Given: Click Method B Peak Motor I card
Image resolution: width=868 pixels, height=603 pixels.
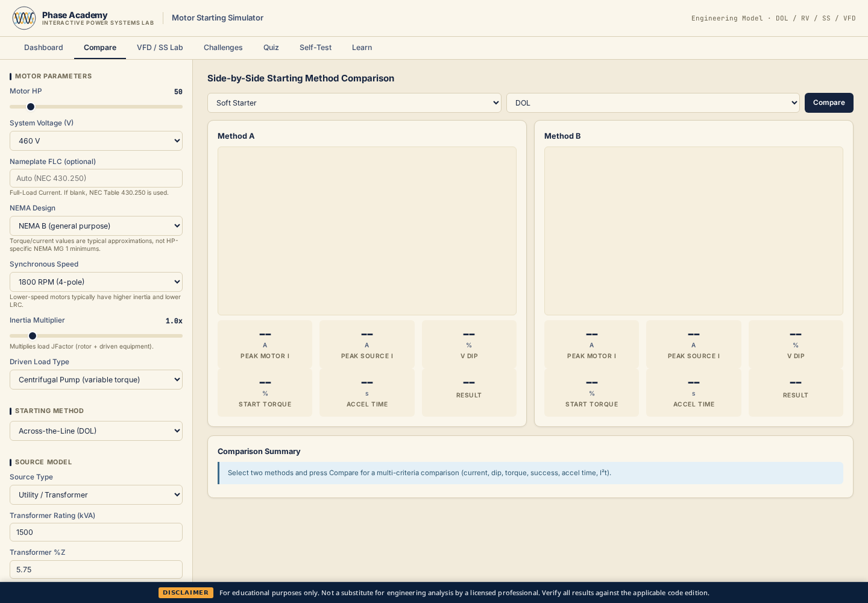Looking at the screenshot, I should pyautogui.click(x=592, y=344).
